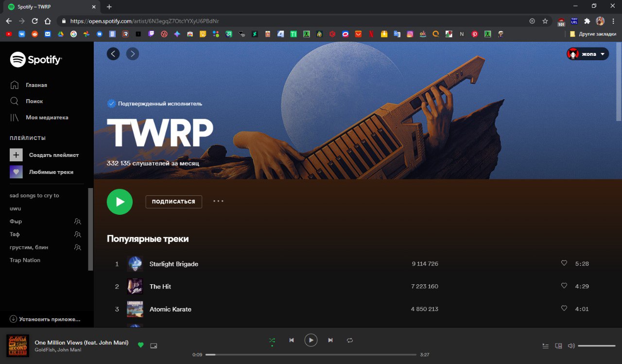Viewport: 622px width, 364px height.
Task: Click the now playing album cover
Action: pyautogui.click(x=17, y=346)
